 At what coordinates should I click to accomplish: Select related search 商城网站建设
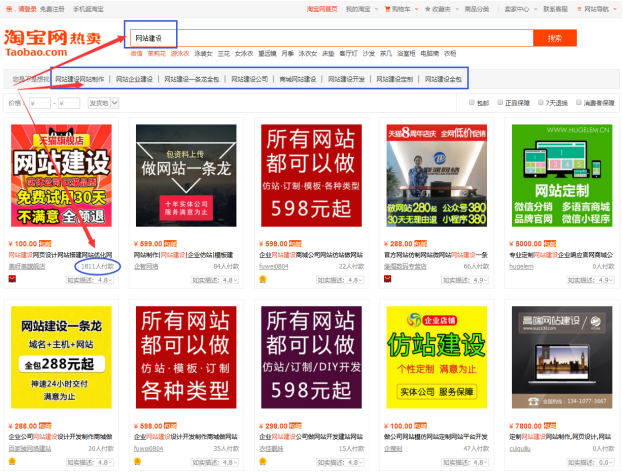pyautogui.click(x=298, y=79)
